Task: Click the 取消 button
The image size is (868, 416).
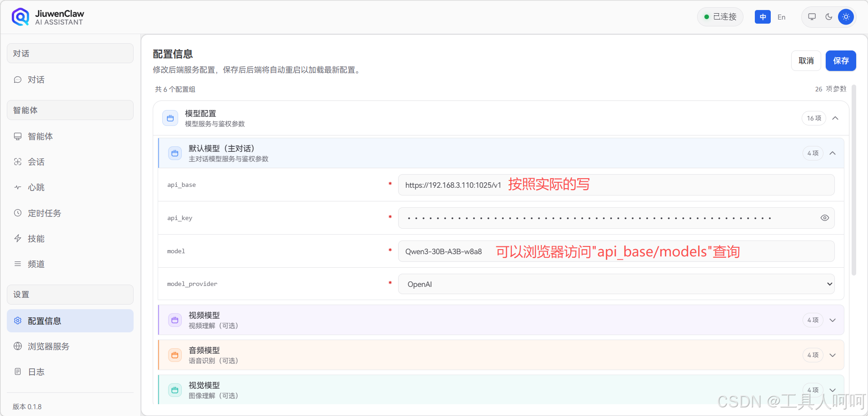Action: [x=806, y=60]
